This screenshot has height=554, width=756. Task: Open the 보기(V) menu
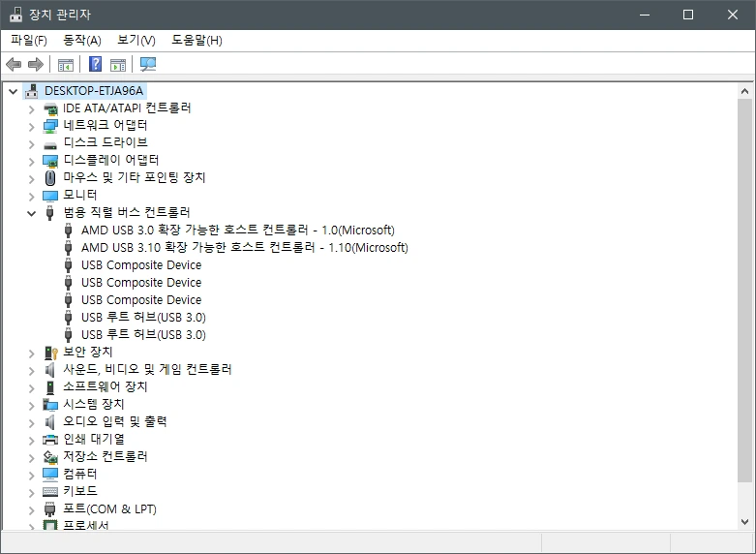tap(136, 40)
